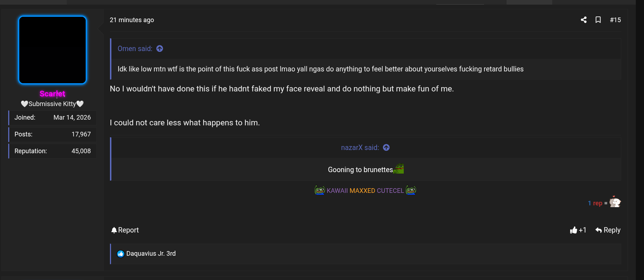Report this post

tap(125, 230)
